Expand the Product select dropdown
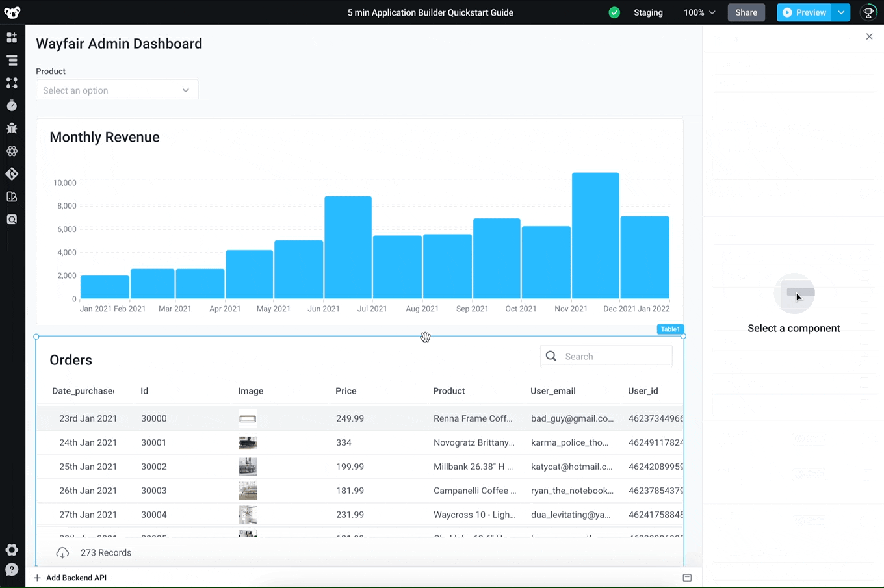 [x=117, y=90]
